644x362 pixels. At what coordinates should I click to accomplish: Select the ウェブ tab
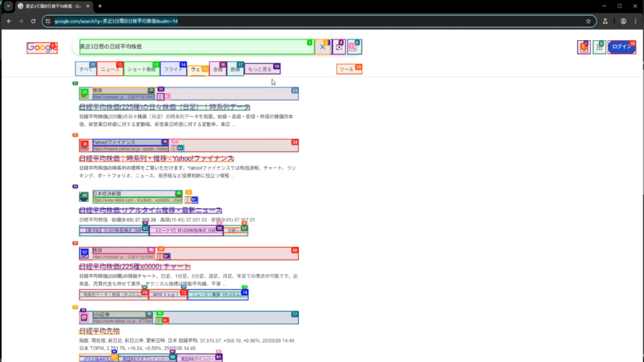198,69
